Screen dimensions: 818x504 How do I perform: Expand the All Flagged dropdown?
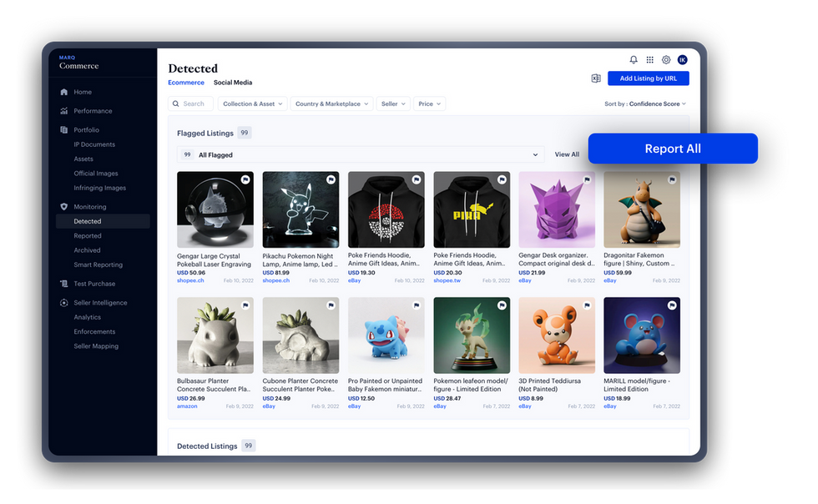[361, 155]
